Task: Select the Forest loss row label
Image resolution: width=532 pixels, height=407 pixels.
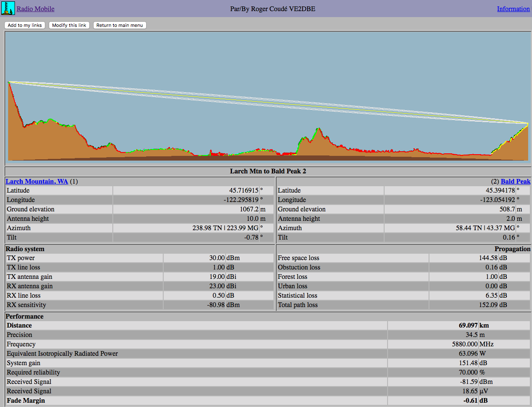Action: pyautogui.click(x=293, y=277)
